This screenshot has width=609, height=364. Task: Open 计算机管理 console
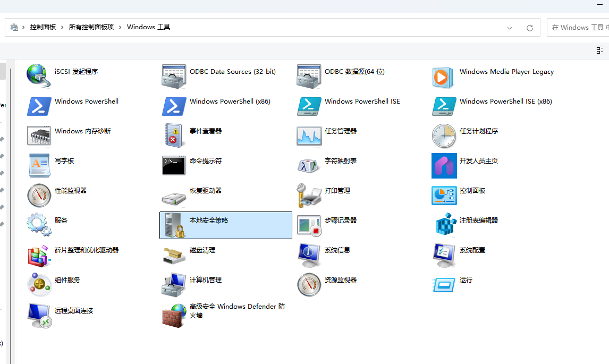coord(200,280)
